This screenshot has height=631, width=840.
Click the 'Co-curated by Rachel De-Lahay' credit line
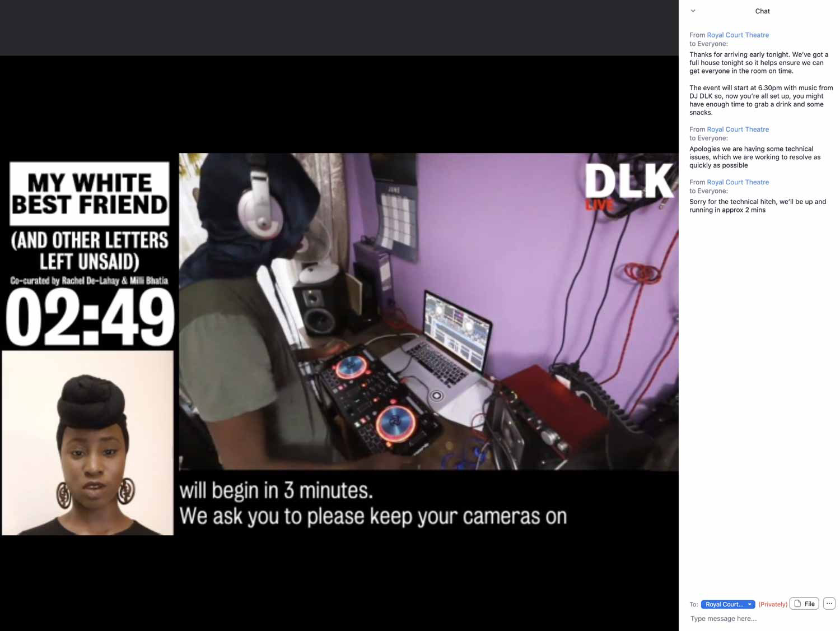[x=89, y=280]
